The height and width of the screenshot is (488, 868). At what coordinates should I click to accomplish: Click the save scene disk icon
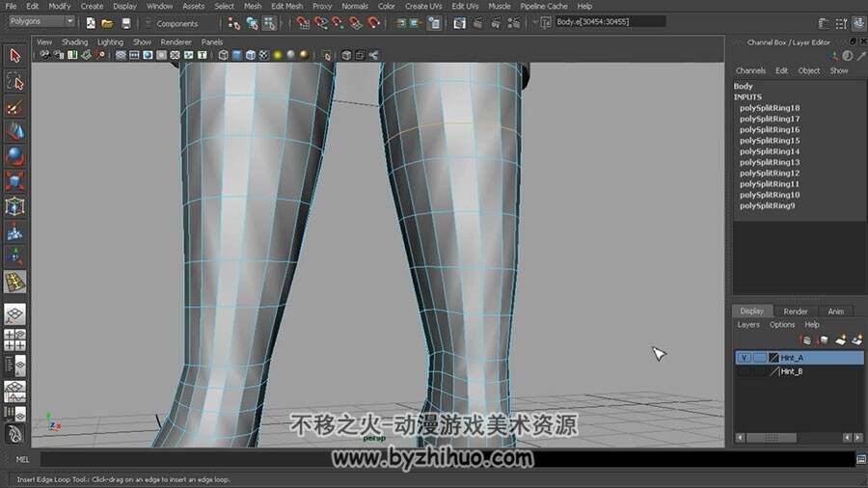point(125,23)
